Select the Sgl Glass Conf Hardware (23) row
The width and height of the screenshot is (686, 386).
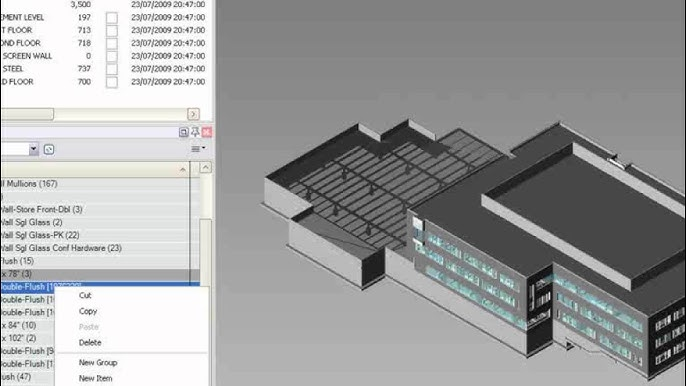pos(100,248)
